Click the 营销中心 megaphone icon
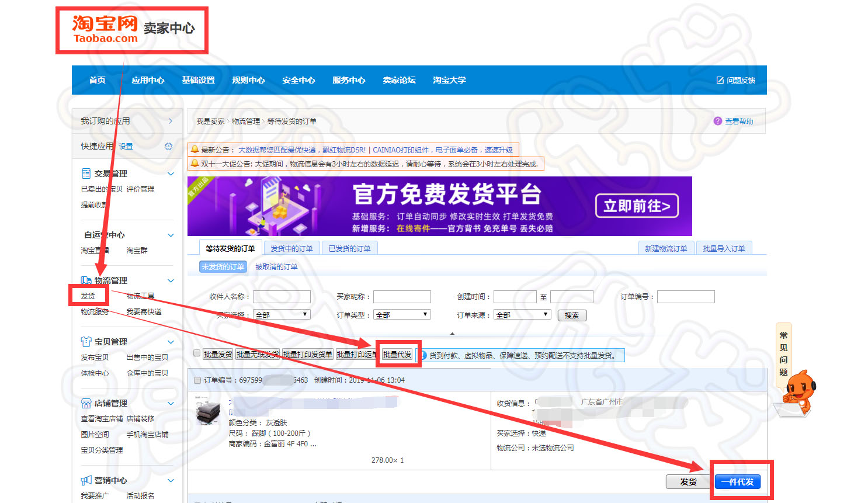The height and width of the screenshot is (503, 868). 86,480
